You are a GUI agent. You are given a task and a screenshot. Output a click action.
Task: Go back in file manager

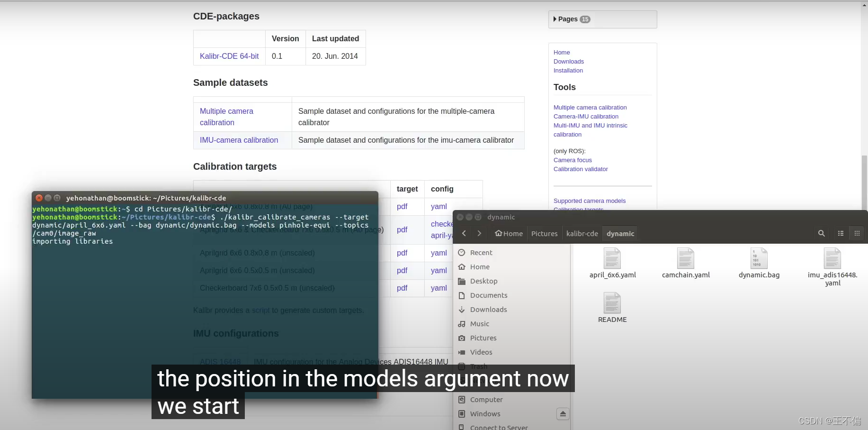(x=464, y=233)
